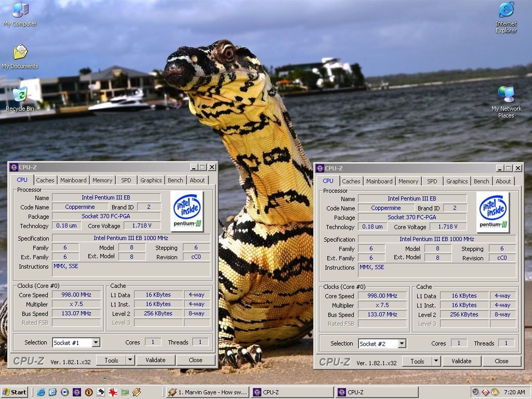
Task: Open Tools dropdown arrow in Socket #1 window
Action: click(130, 360)
